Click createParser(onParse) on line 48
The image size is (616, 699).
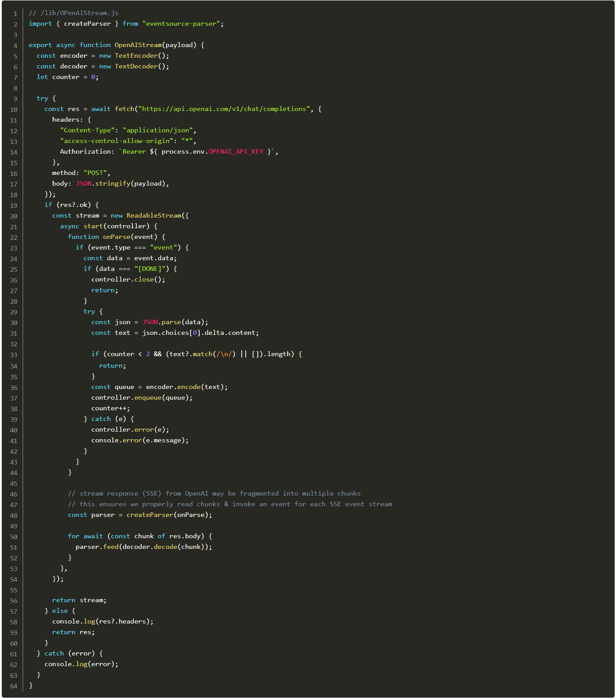[x=167, y=515]
